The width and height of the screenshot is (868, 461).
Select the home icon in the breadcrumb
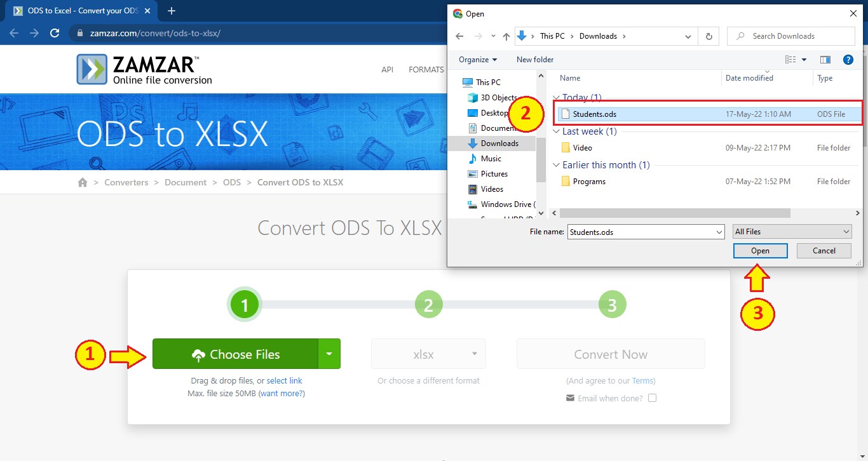83,182
